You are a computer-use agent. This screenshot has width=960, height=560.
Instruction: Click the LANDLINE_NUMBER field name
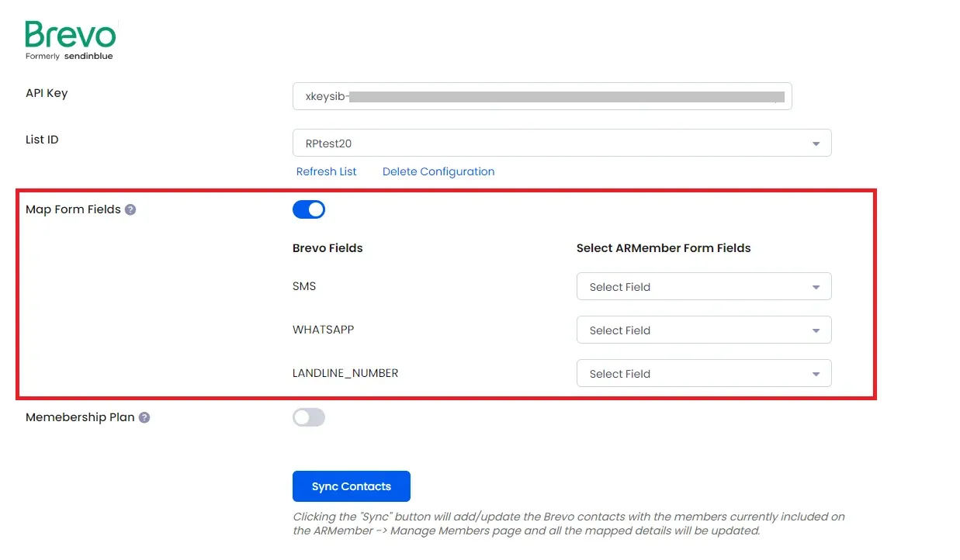pyautogui.click(x=345, y=373)
